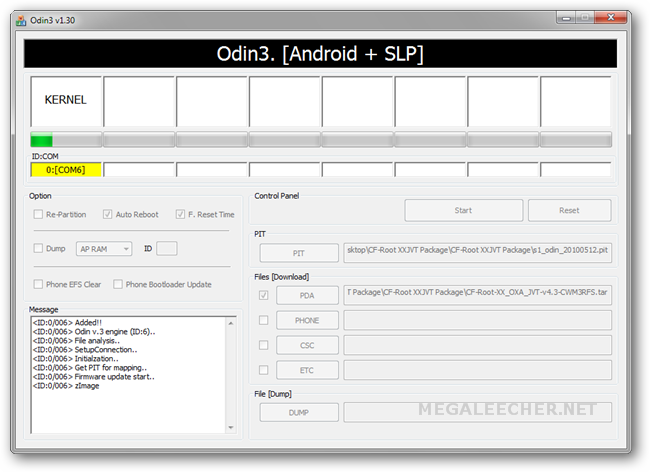Viewport: 650px width, 472px height.
Task: Click the PIT file button
Action: pos(299,252)
